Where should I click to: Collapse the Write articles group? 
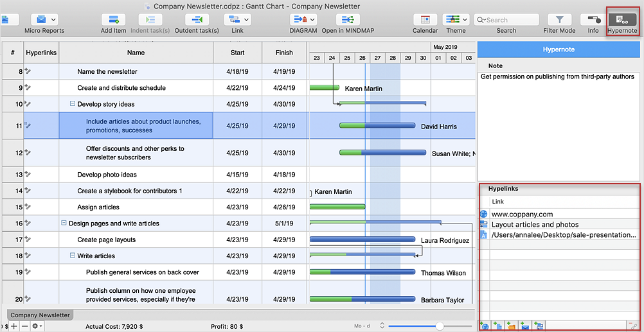73,256
